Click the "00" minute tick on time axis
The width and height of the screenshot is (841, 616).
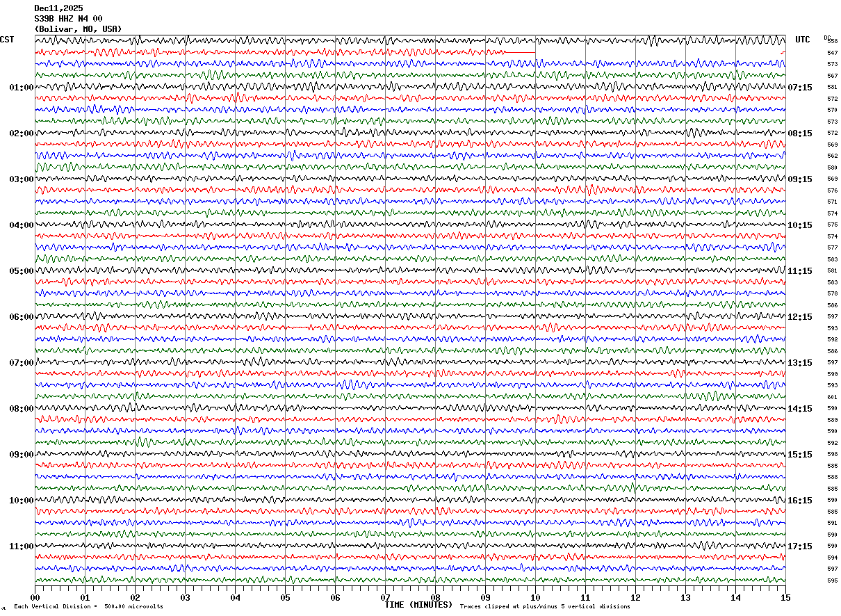pyautogui.click(x=35, y=597)
